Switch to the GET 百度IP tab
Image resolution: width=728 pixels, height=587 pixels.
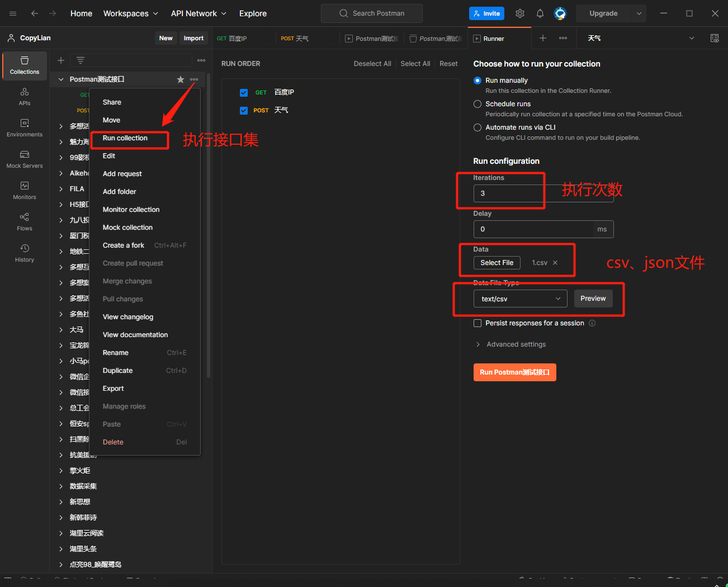(244, 39)
